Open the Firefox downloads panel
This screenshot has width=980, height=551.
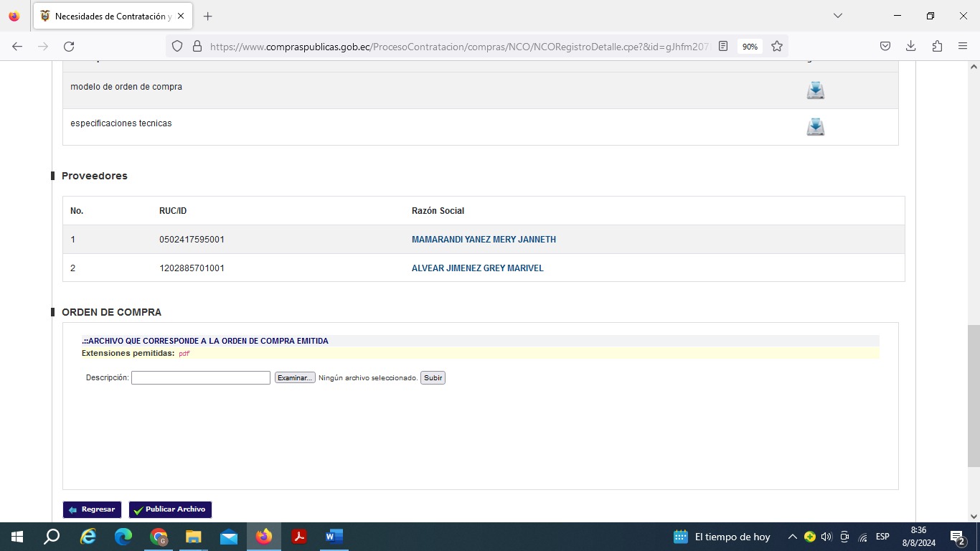pos(910,46)
